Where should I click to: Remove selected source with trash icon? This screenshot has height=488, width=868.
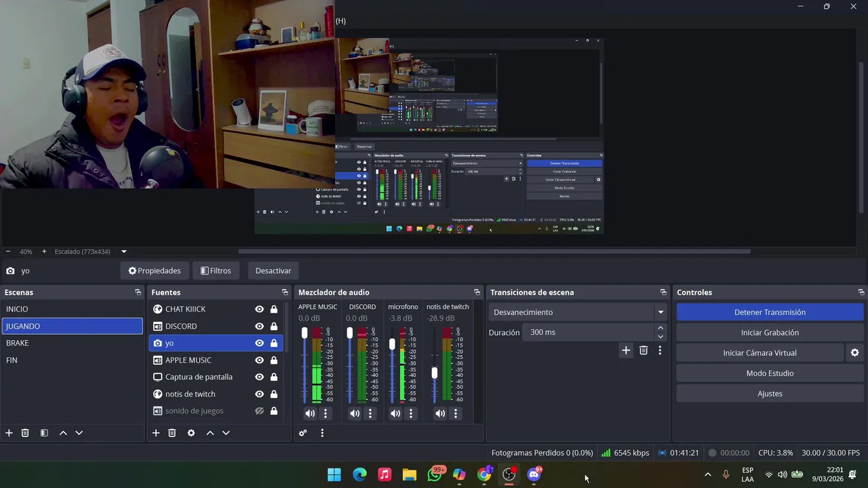(x=172, y=433)
